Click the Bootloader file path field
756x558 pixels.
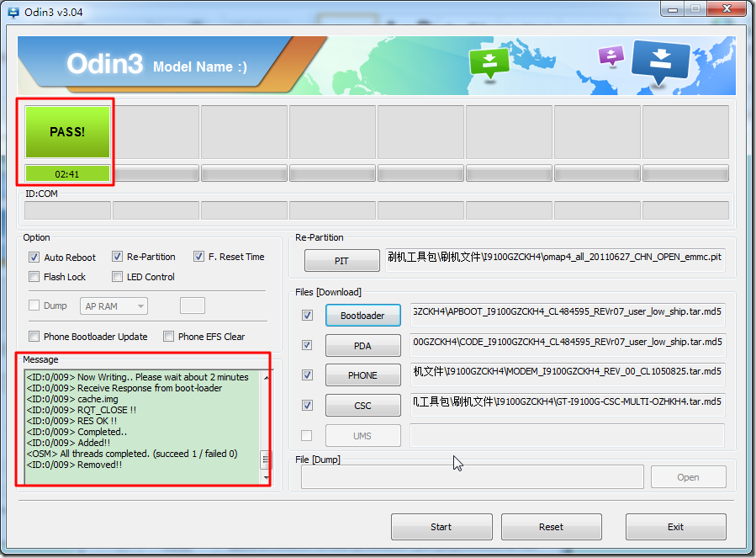coord(568,315)
